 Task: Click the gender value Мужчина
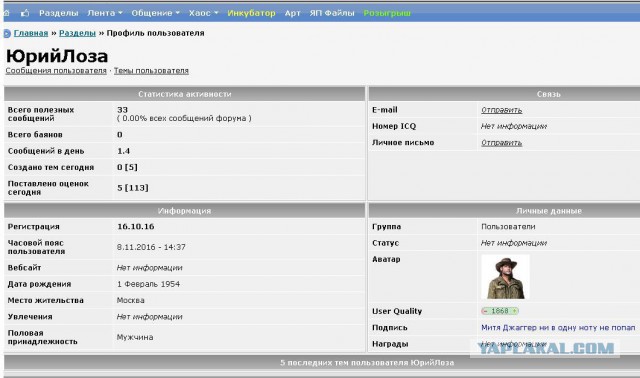(135, 337)
